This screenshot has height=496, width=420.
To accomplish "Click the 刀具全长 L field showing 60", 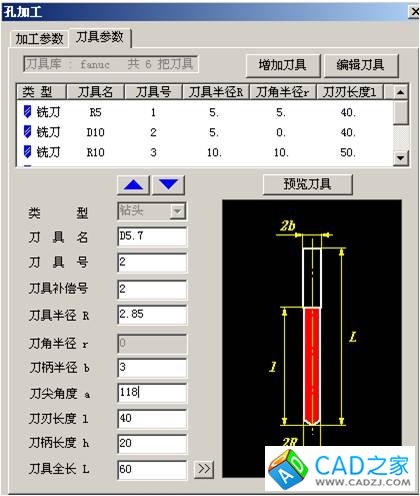I will 152,470.
